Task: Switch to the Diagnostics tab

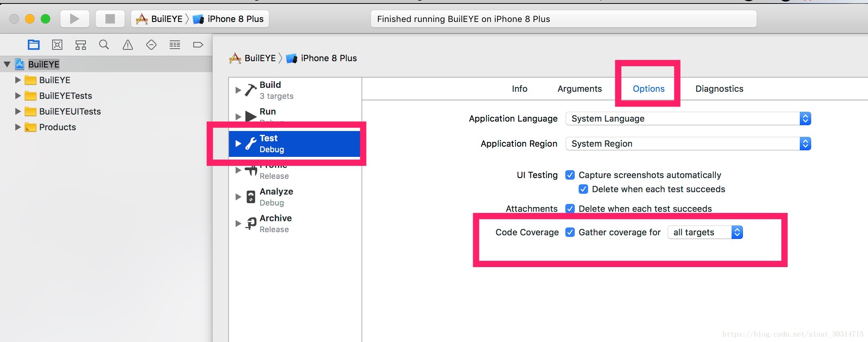Action: (719, 89)
